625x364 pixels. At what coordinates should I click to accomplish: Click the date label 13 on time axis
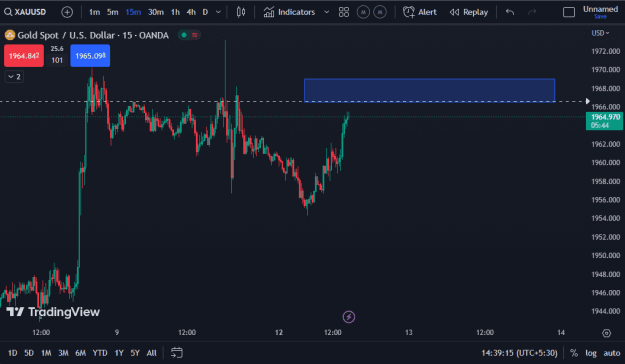[409, 333]
